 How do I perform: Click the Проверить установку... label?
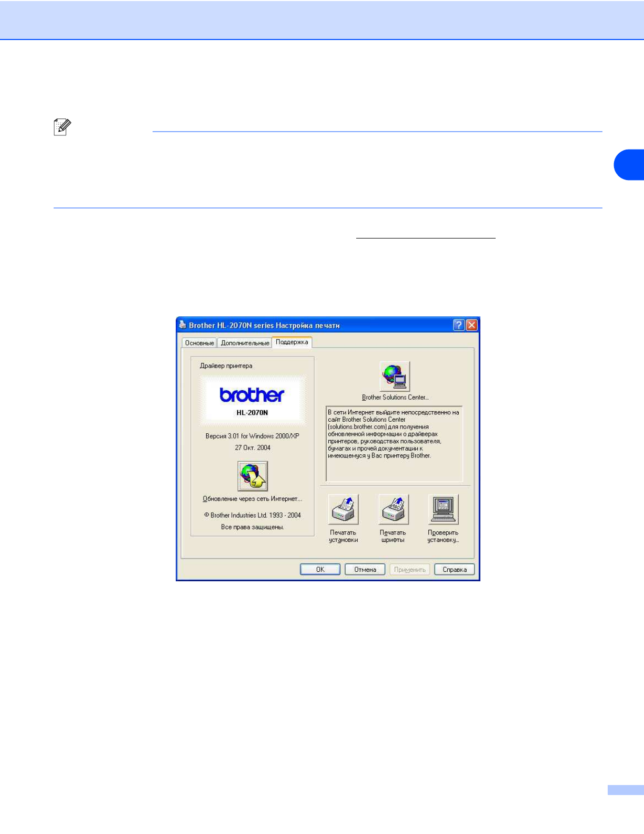pyautogui.click(x=443, y=536)
